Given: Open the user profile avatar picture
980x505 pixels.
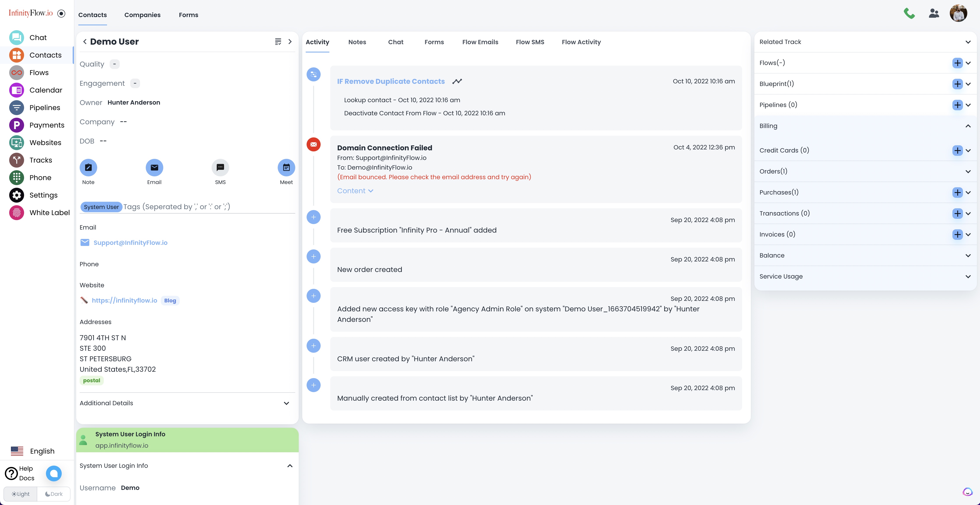Looking at the screenshot, I should 959,13.
